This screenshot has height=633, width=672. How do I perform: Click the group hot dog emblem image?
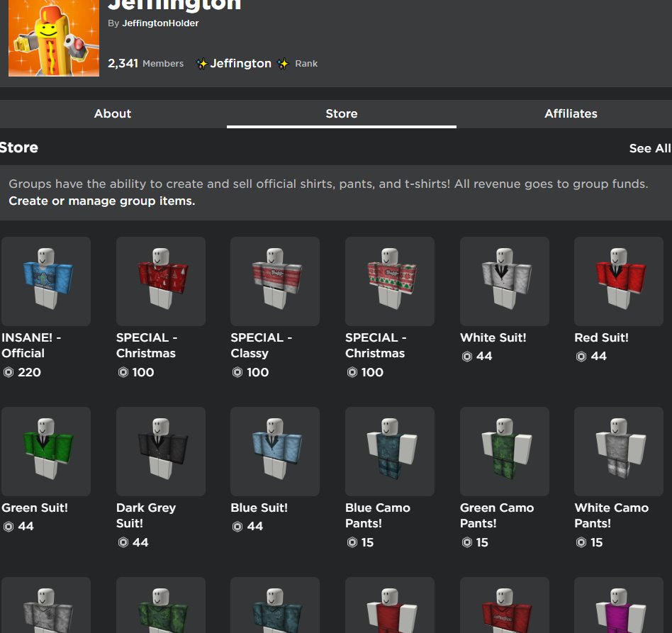click(x=54, y=38)
